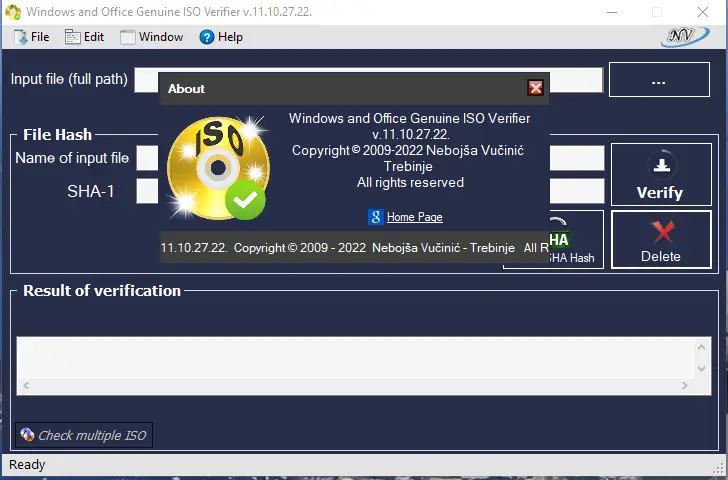Viewport: 728px width, 480px height.
Task: Click the Ready status bar text
Action: 27,464
